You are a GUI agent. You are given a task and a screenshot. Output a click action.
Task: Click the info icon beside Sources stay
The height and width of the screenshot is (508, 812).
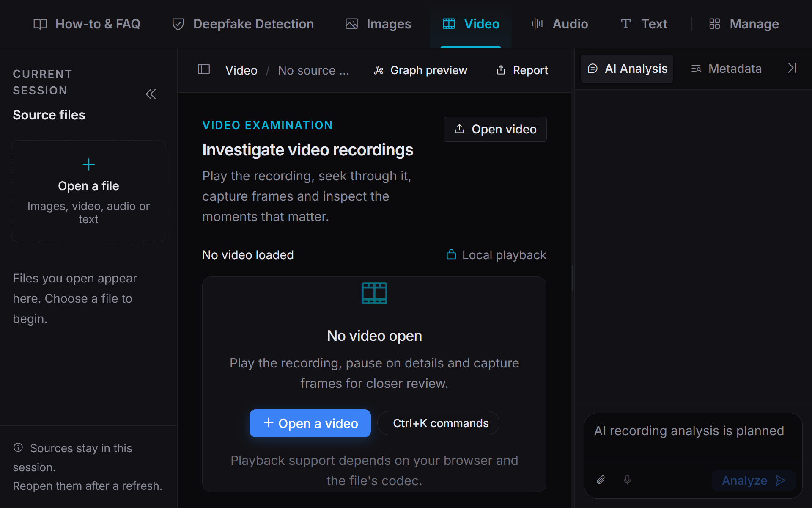pos(18,447)
